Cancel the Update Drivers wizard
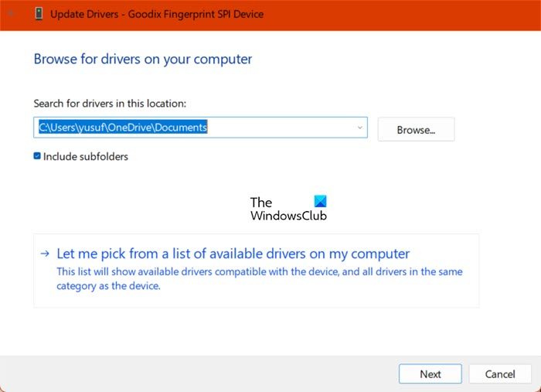The image size is (541, 392). click(x=500, y=373)
